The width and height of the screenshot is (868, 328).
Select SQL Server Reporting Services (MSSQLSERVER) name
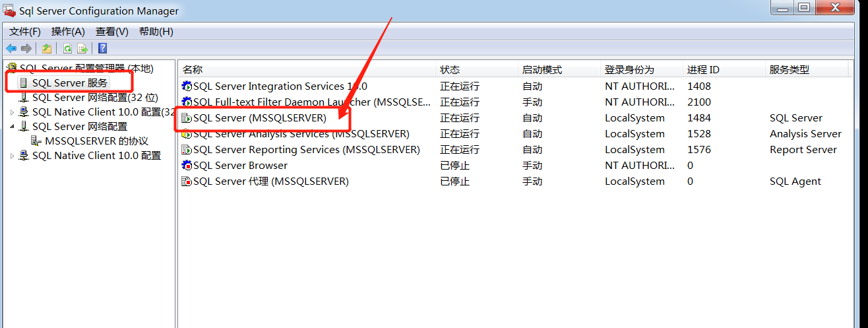[307, 150]
